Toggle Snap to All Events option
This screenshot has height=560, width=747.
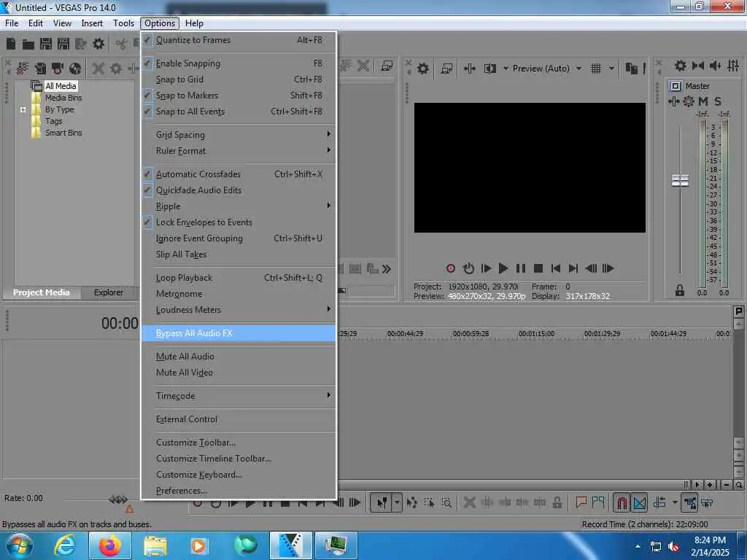[x=239, y=112]
